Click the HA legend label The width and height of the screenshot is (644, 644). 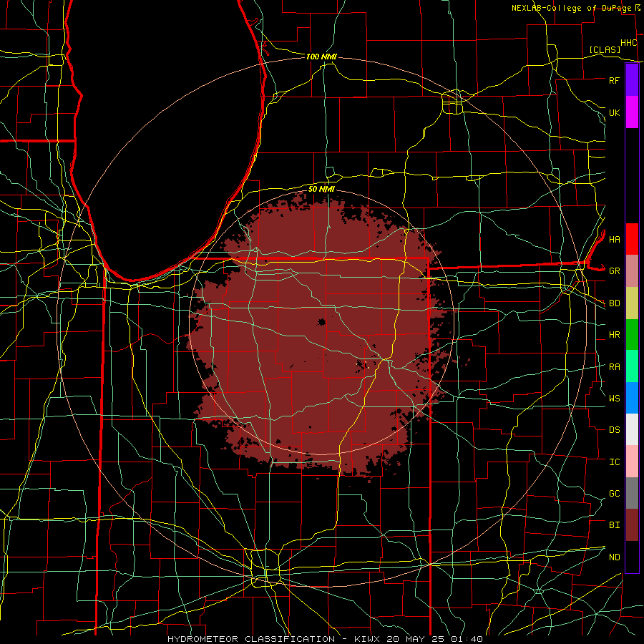pos(614,239)
